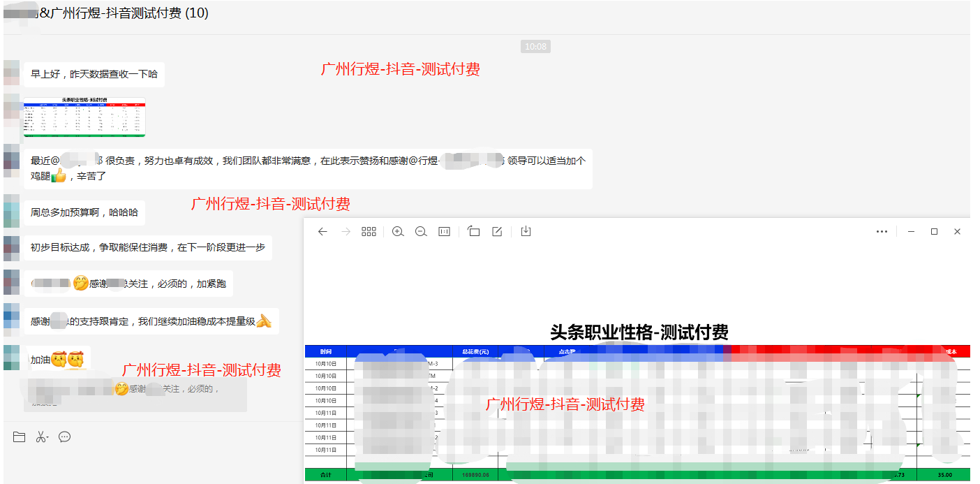Close the image viewer window
The height and width of the screenshot is (484, 980).
(x=957, y=232)
